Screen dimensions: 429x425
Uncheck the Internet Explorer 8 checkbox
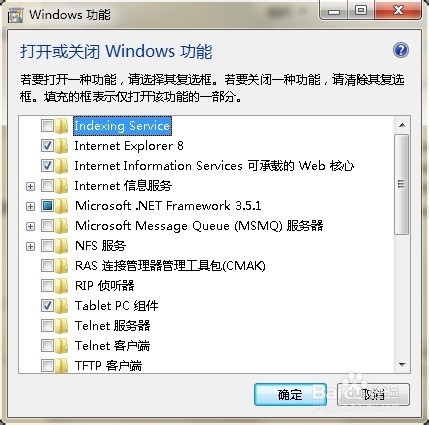pos(47,146)
